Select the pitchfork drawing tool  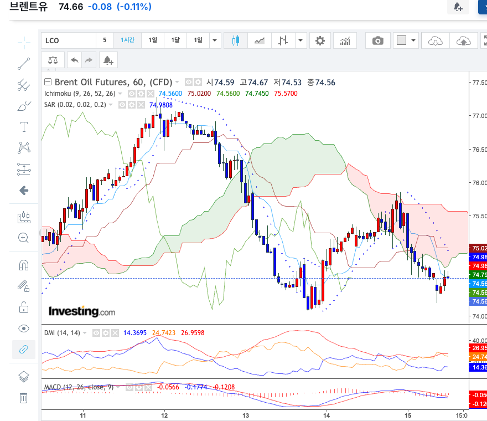pyautogui.click(x=24, y=85)
